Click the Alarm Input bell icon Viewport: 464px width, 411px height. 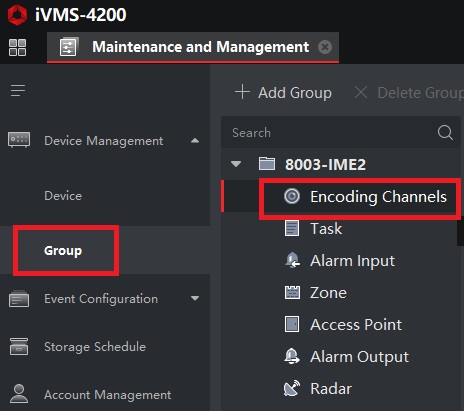(292, 260)
